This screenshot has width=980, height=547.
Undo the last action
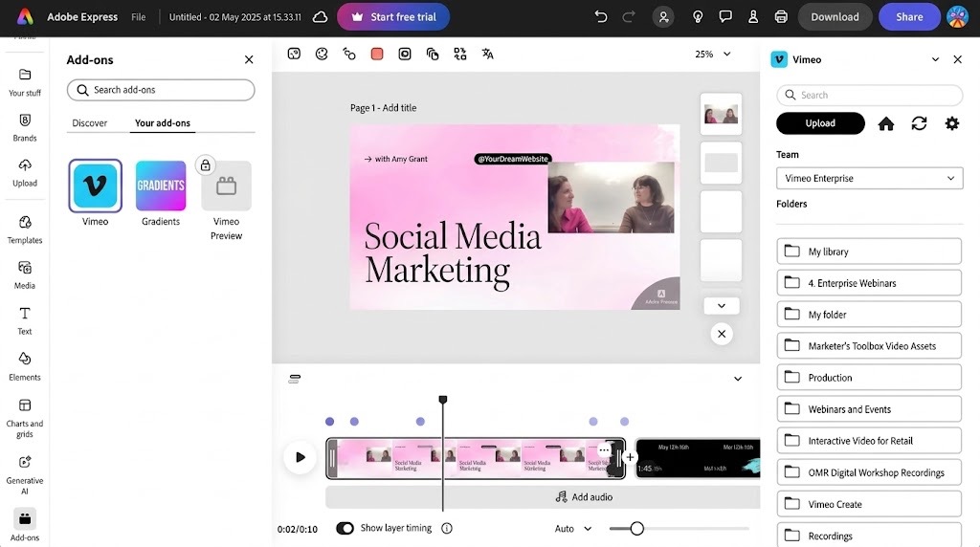coord(601,17)
